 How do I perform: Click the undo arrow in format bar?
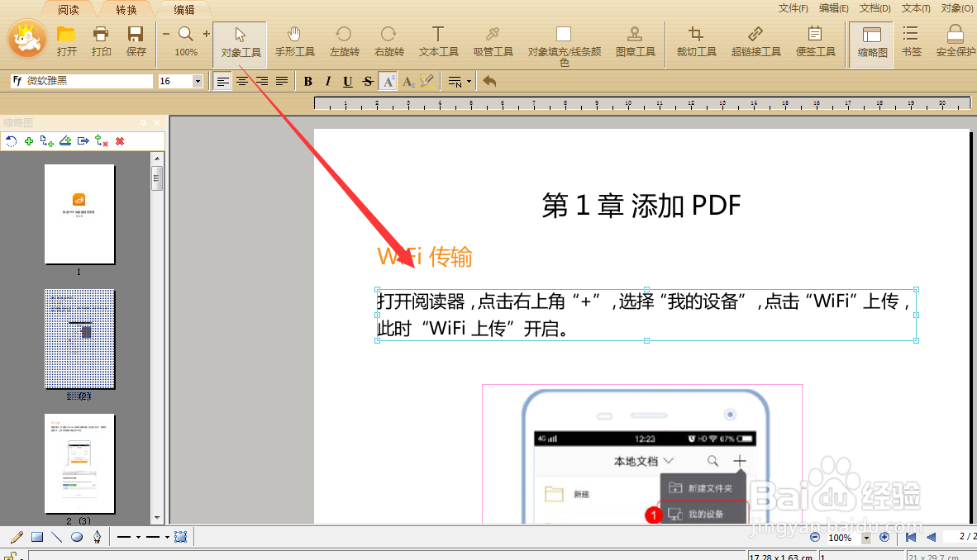click(490, 81)
